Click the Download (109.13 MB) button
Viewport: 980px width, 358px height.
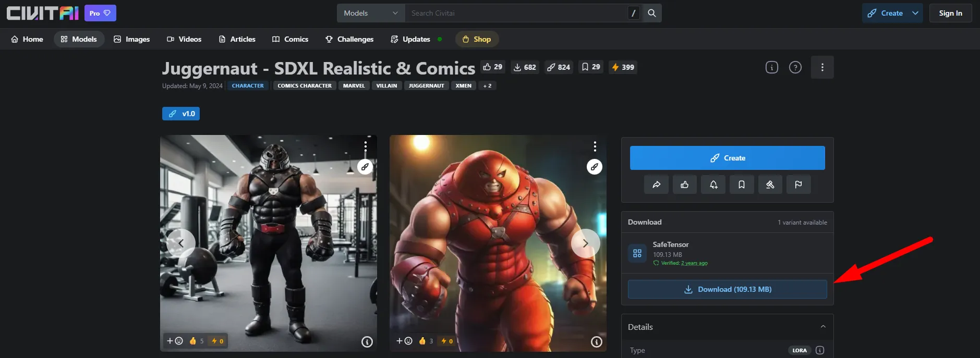tap(728, 289)
